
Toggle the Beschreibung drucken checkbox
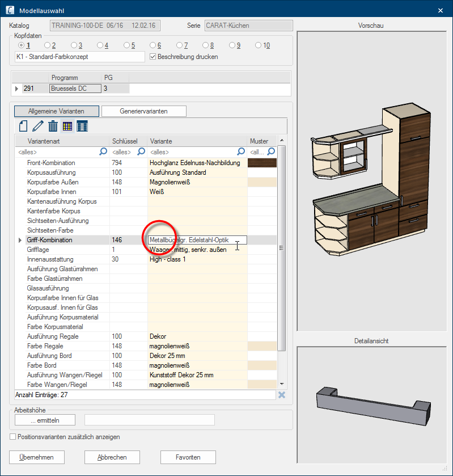click(x=153, y=57)
